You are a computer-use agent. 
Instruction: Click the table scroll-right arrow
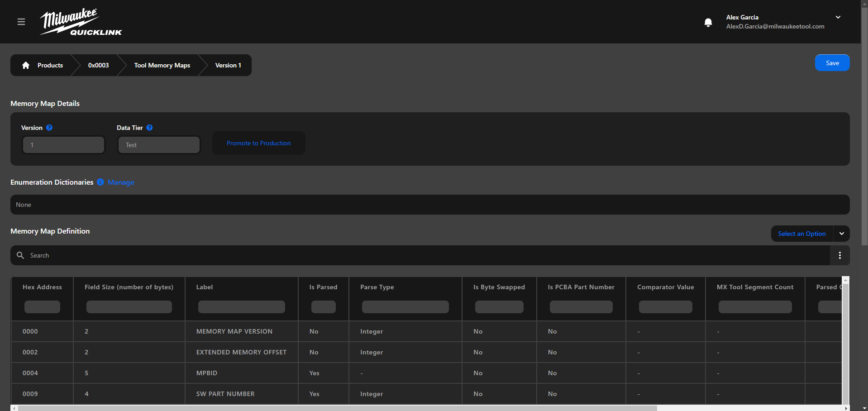pos(846,408)
